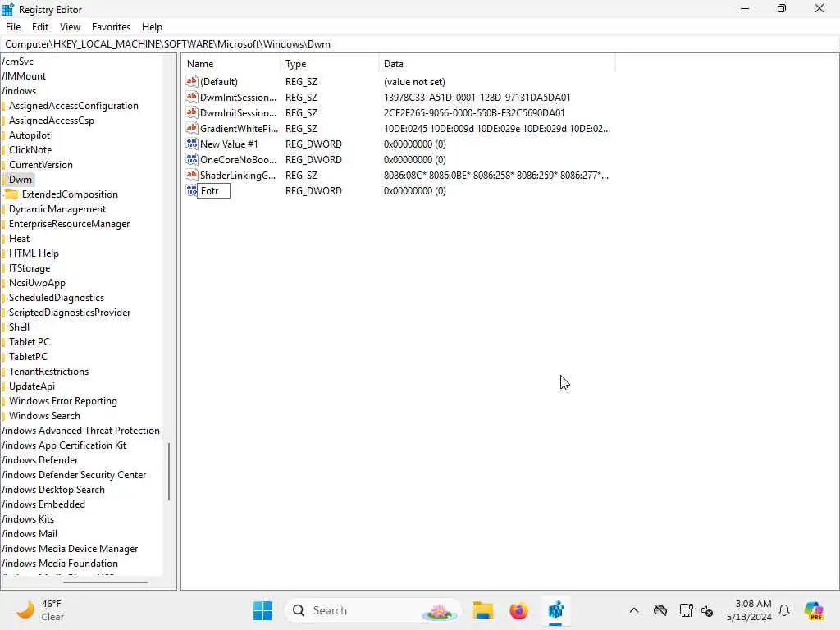Viewport: 840px width, 630px height.
Task: Click the ShaderLinkingG... value name
Action: click(x=238, y=175)
